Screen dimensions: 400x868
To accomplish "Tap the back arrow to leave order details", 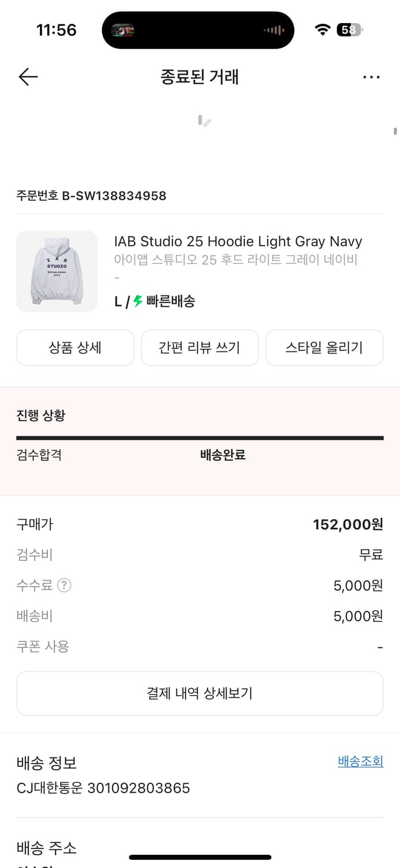I will coord(28,76).
